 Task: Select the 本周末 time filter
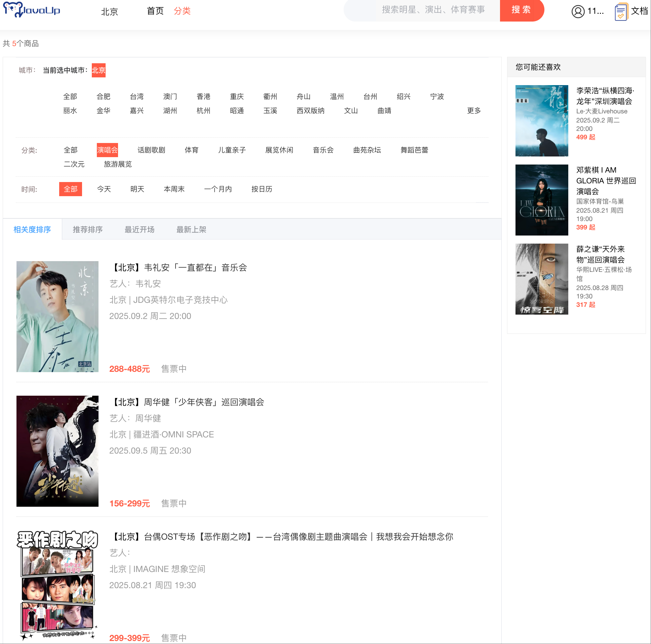coord(174,189)
